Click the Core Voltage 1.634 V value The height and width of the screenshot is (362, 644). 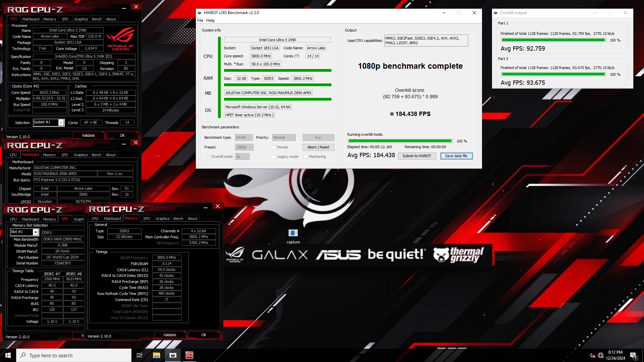91,48
